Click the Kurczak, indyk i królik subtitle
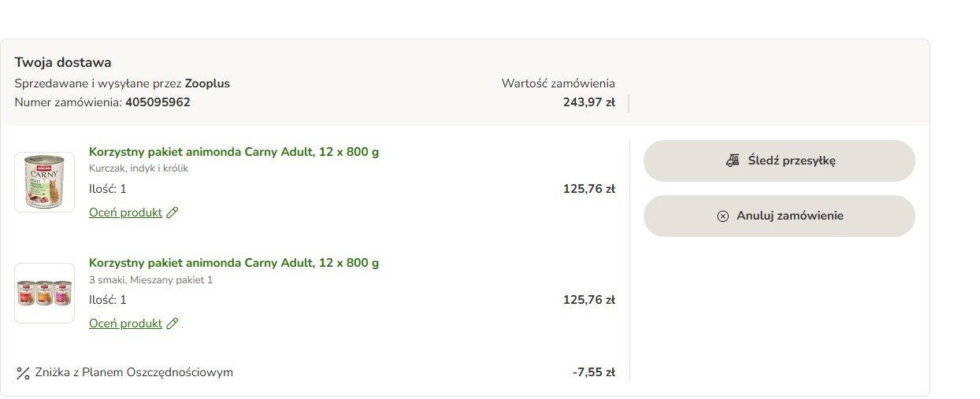 pyautogui.click(x=139, y=168)
